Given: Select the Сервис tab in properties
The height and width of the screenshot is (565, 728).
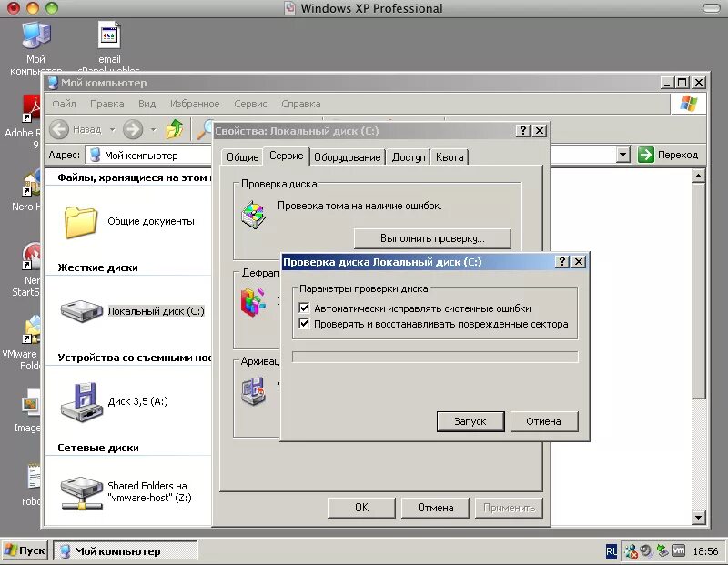Looking at the screenshot, I should (x=287, y=156).
